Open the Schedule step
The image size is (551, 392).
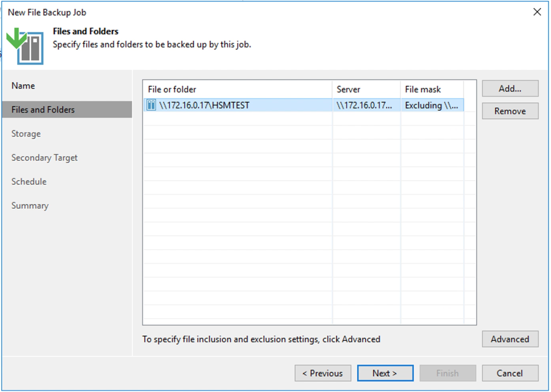click(29, 181)
